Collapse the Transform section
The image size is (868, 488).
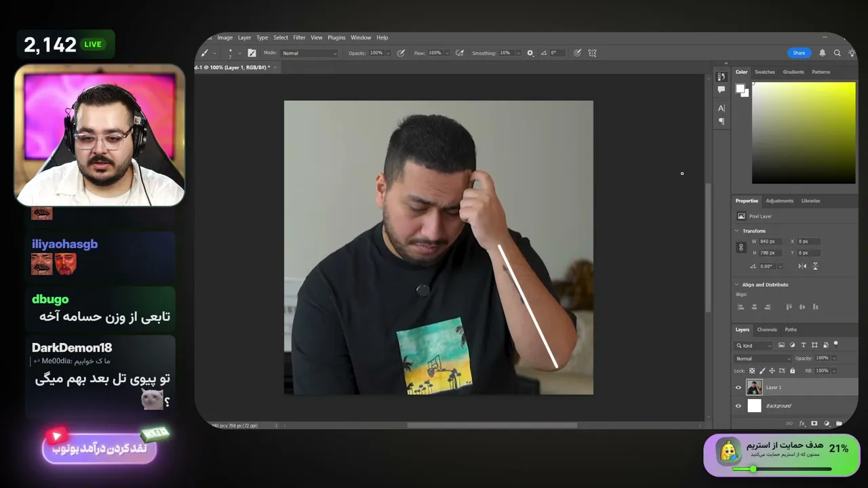tap(737, 231)
